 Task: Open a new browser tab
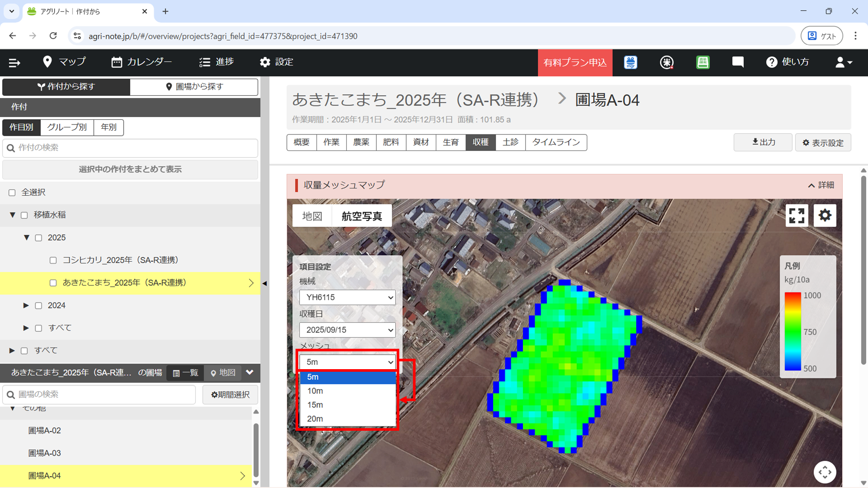165,12
